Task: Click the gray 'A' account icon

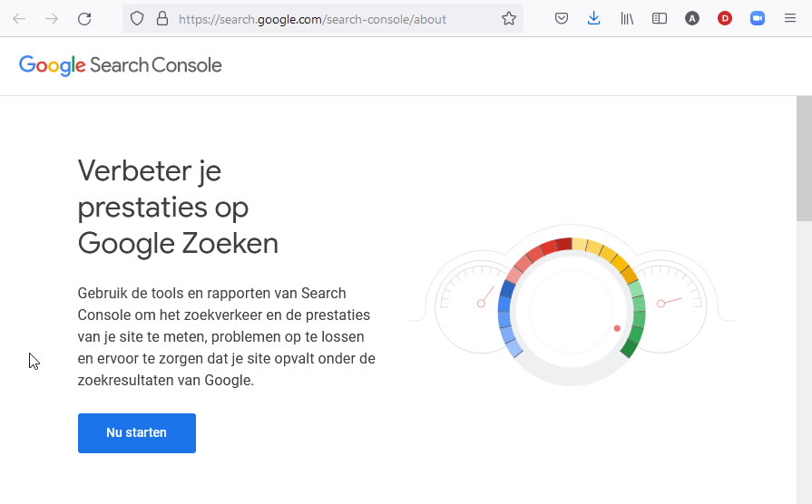Action: coord(692,19)
